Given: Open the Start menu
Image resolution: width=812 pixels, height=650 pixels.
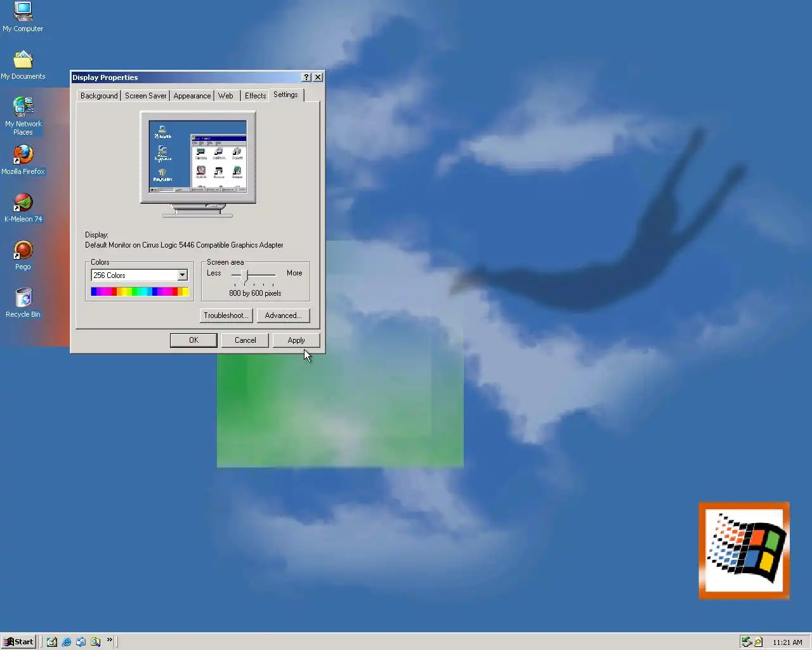Looking at the screenshot, I should tap(18, 642).
